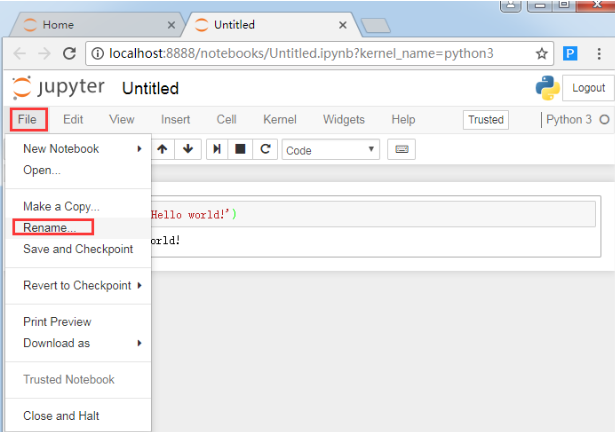Image resolution: width=615 pixels, height=432 pixels.
Task: Click the Python 3 kernel name
Action: pos(569,119)
